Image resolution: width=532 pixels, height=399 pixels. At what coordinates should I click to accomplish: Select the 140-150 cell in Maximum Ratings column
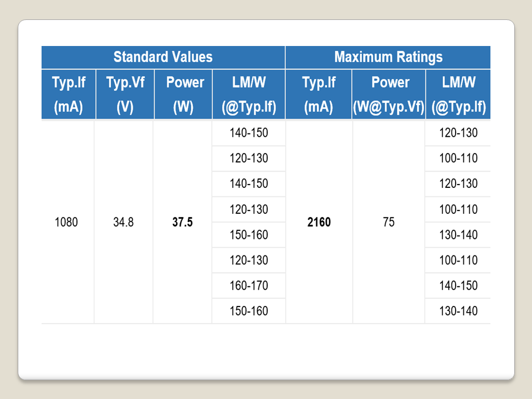point(458,286)
